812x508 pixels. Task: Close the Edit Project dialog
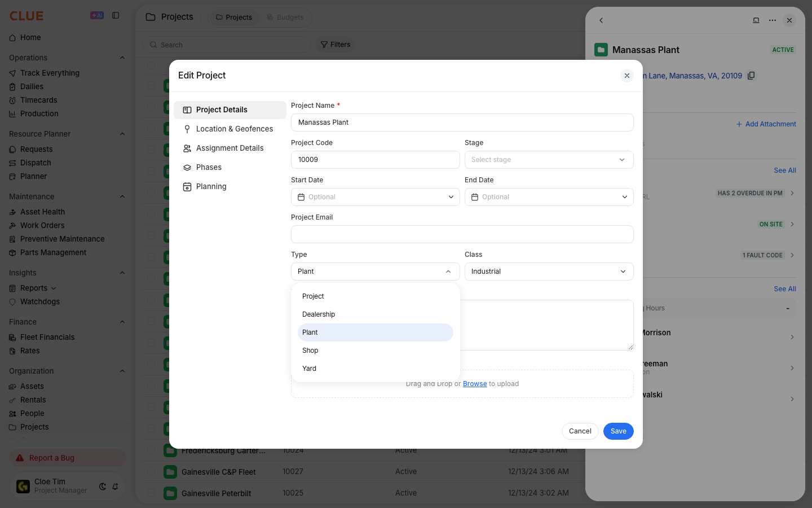tap(626, 76)
